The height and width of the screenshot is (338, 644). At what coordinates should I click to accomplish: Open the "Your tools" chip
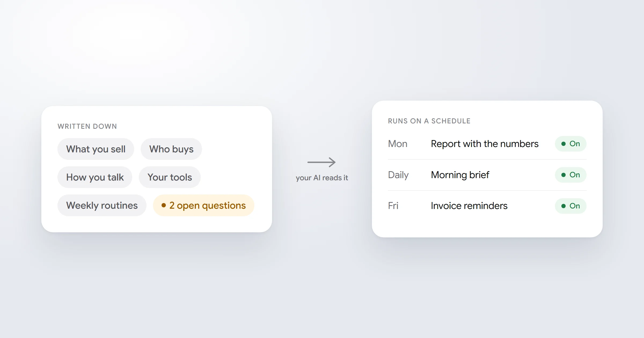[x=170, y=177]
